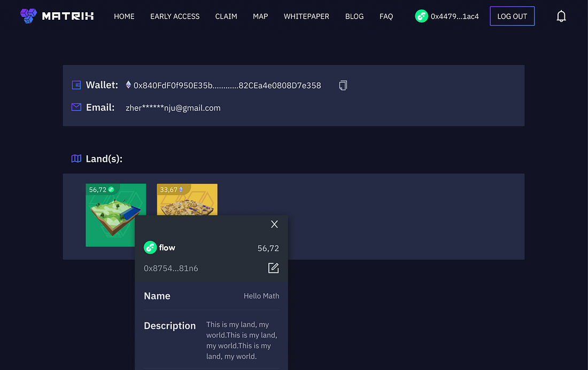Open the Early Access page
This screenshot has height=370, width=588.
pos(175,17)
